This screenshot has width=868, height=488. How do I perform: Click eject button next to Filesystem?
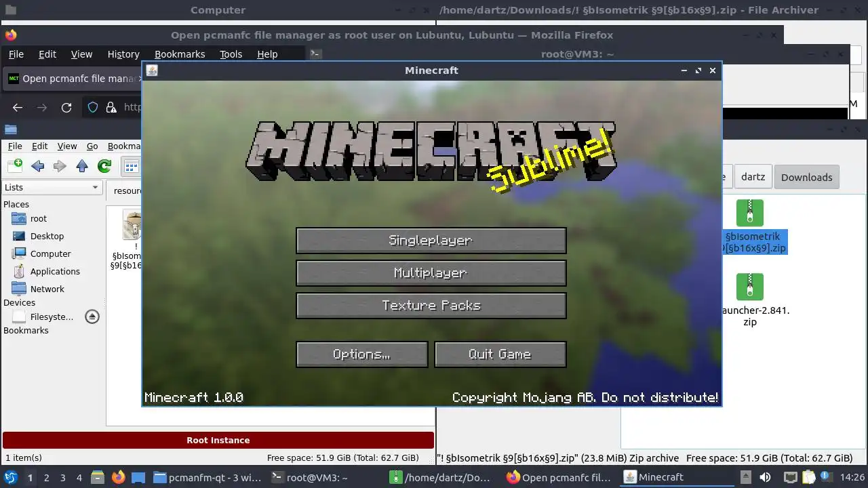[92, 317]
